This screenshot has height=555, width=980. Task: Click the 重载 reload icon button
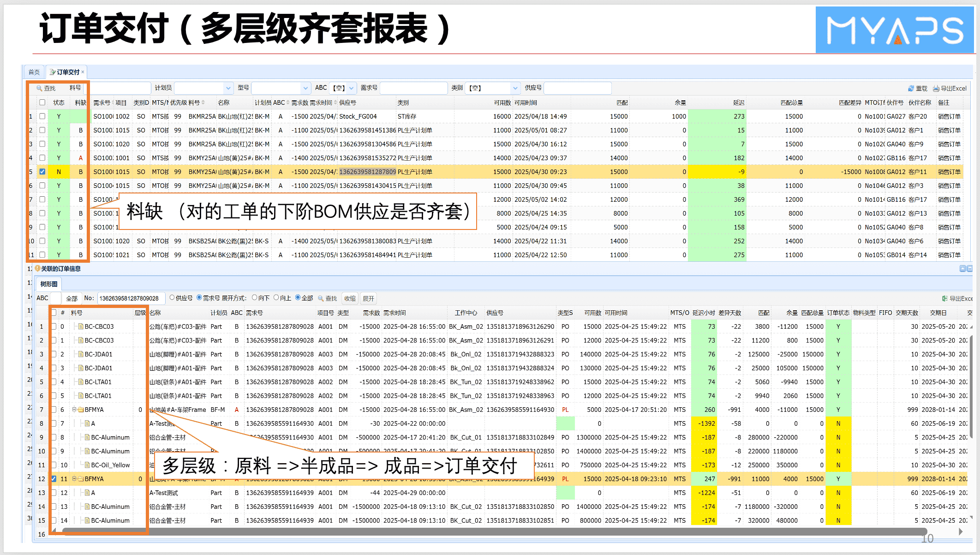pos(911,88)
